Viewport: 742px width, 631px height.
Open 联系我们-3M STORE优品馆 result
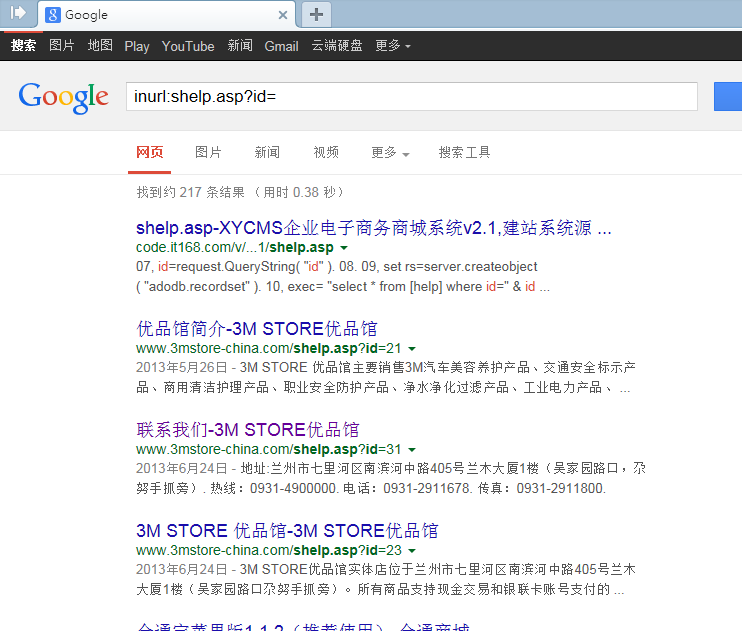pyautogui.click(x=247, y=429)
